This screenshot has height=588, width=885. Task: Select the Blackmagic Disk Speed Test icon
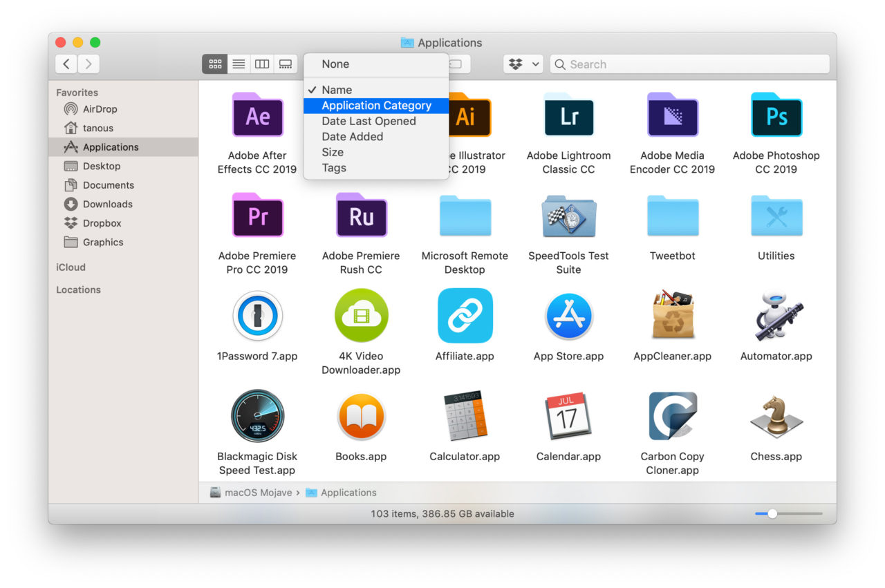click(257, 416)
